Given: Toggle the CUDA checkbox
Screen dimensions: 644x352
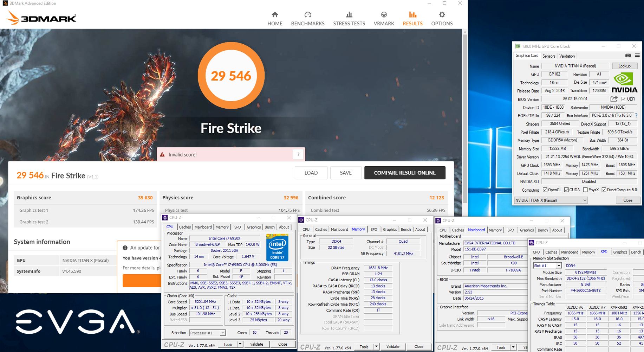Looking at the screenshot, I should (566, 190).
